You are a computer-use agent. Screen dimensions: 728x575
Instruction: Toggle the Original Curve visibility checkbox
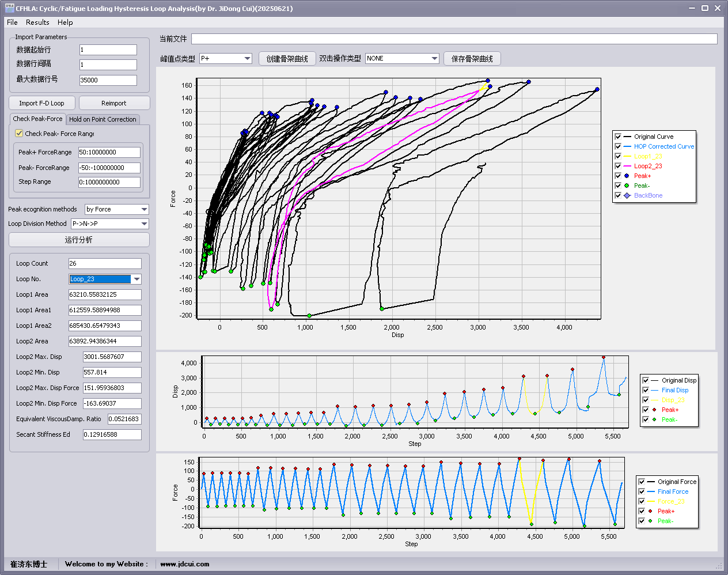coord(618,137)
